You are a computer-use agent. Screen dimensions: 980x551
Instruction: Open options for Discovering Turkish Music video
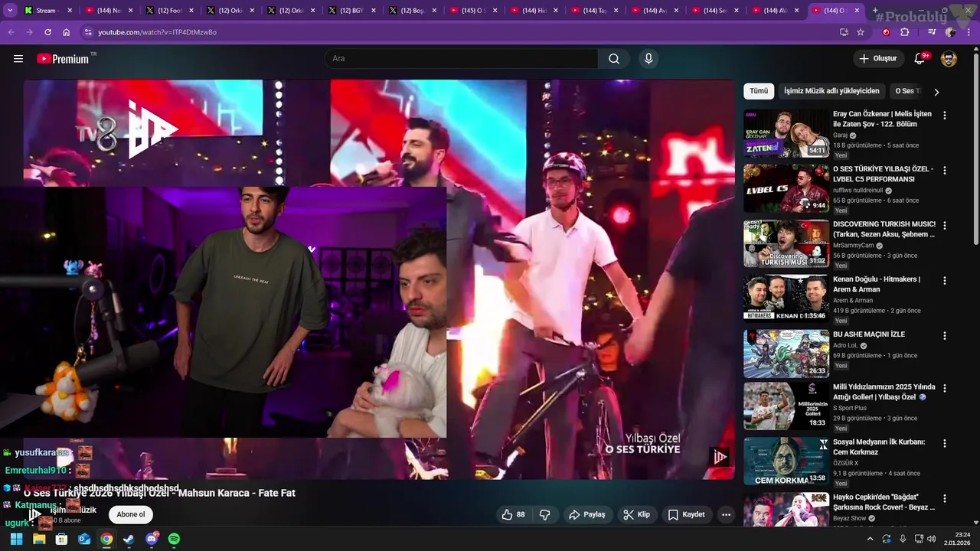[944, 225]
